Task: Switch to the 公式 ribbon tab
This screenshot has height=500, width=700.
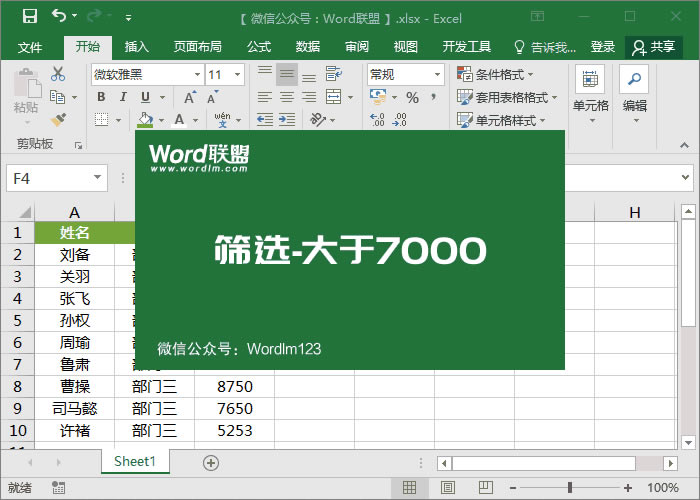Action: 259,46
